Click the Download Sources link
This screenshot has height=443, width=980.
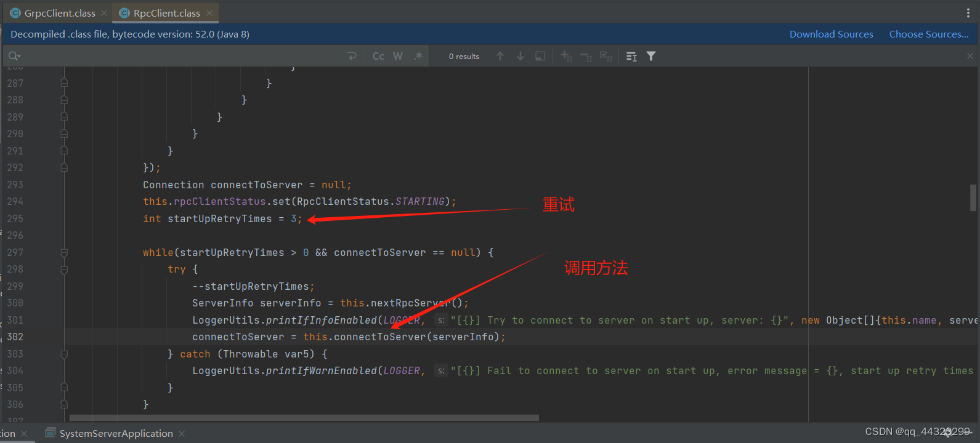[x=832, y=34]
